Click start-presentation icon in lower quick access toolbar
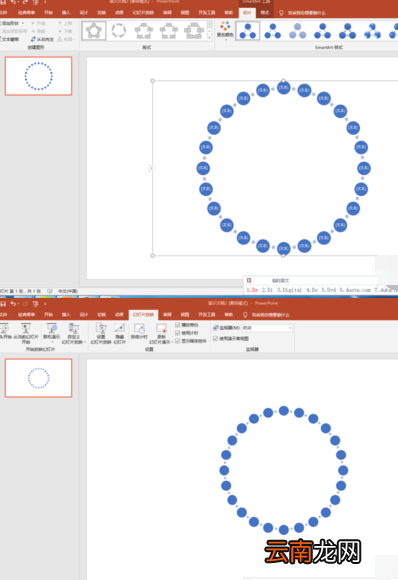Image resolution: width=398 pixels, height=580 pixels. pos(36,304)
